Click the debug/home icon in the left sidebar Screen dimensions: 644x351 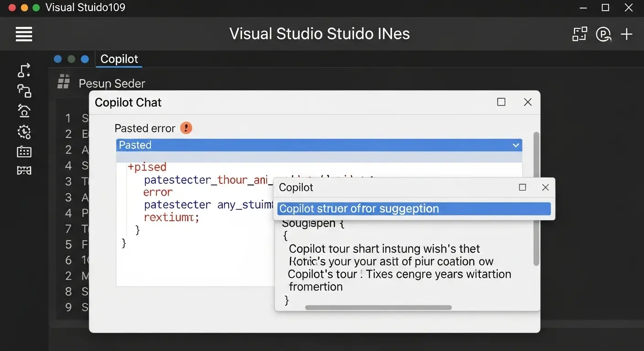click(23, 111)
